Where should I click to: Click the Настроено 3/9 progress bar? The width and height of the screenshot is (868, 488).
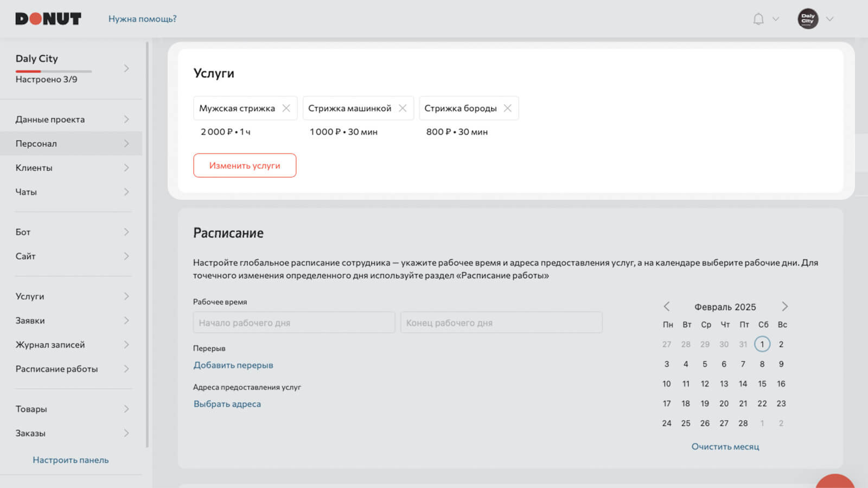pos(54,71)
